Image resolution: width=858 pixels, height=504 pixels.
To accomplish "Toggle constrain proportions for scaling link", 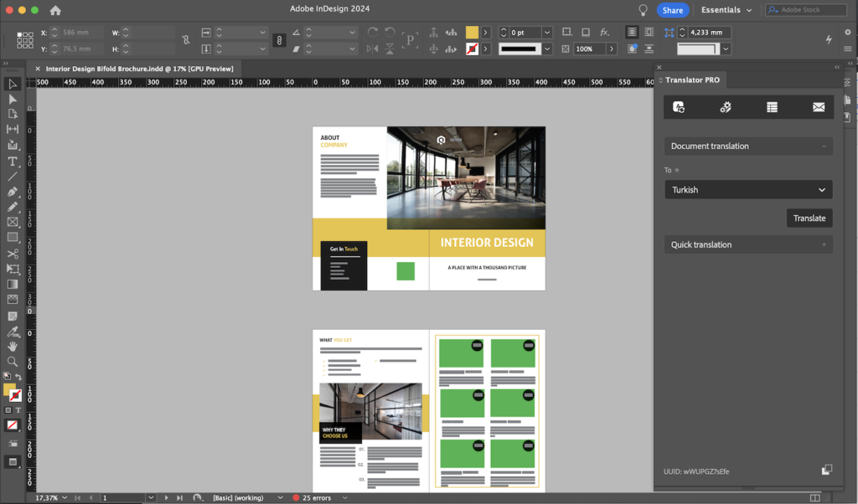I will coord(279,40).
